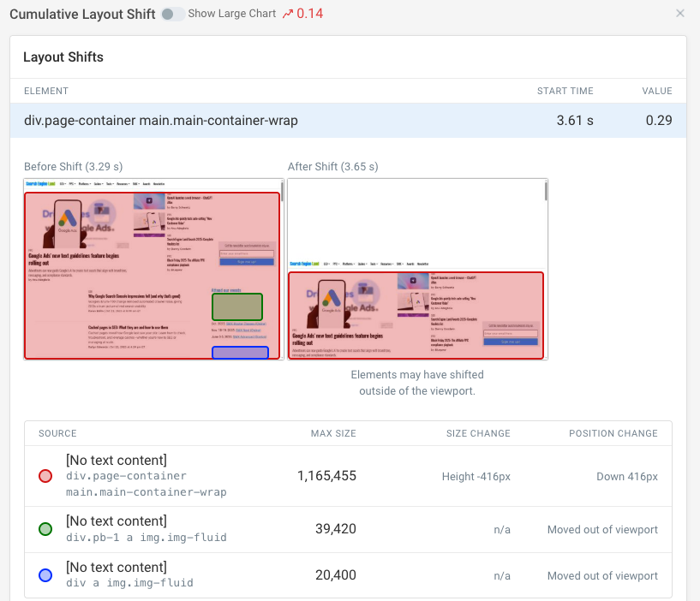The width and height of the screenshot is (700, 601).
Task: Open the Before Shift screenshot thumbnail
Action: click(x=153, y=268)
